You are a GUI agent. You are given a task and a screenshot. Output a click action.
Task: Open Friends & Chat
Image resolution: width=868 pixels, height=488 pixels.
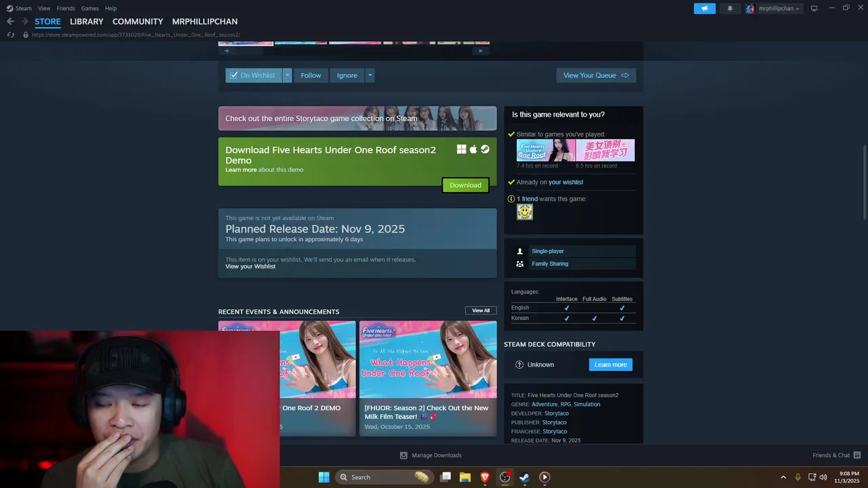(x=837, y=455)
